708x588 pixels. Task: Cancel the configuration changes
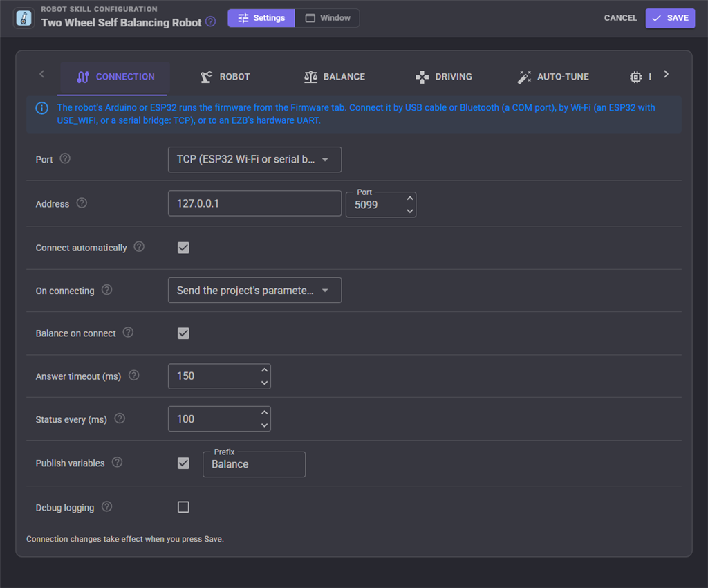[x=620, y=18]
